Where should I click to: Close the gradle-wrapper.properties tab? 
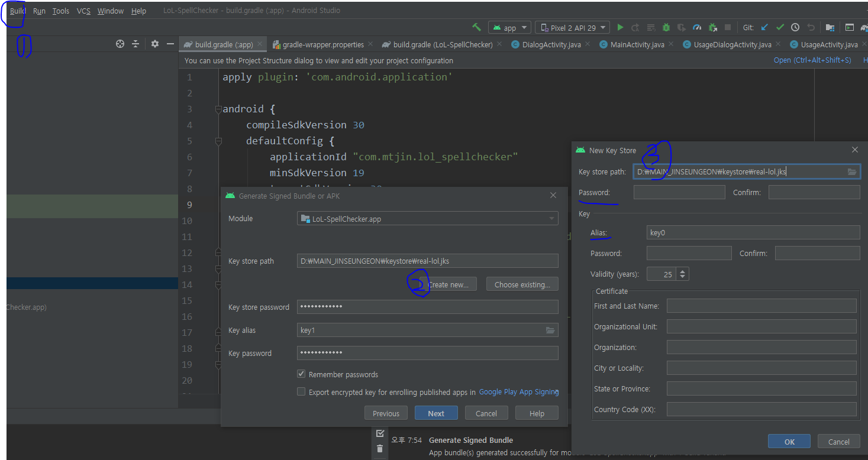(x=370, y=44)
